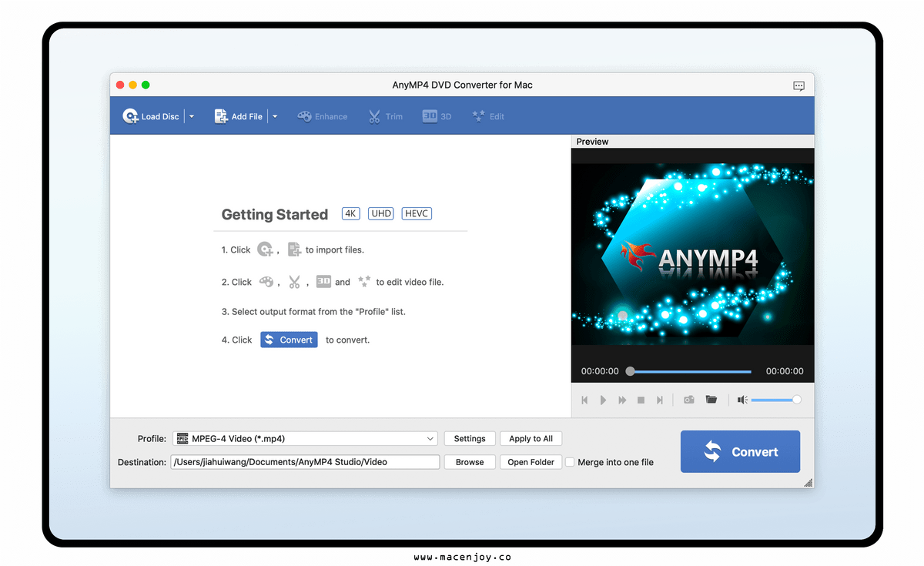Click the window resize grip corner

click(x=808, y=483)
